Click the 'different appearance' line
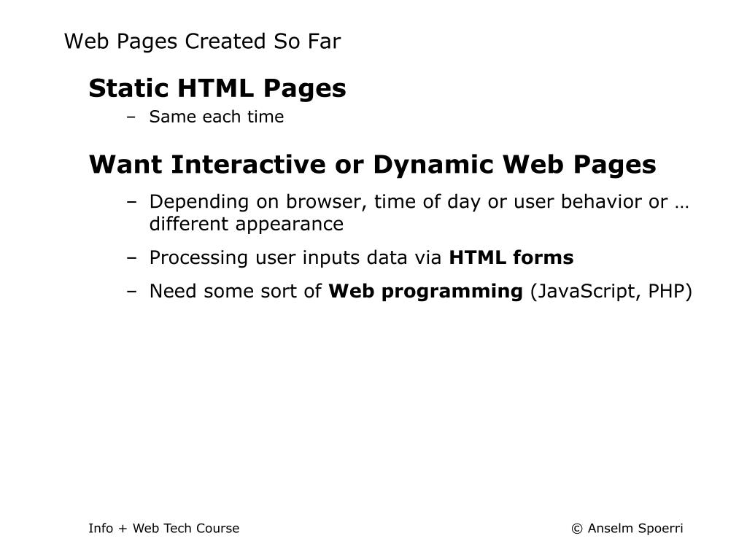 coord(247,225)
